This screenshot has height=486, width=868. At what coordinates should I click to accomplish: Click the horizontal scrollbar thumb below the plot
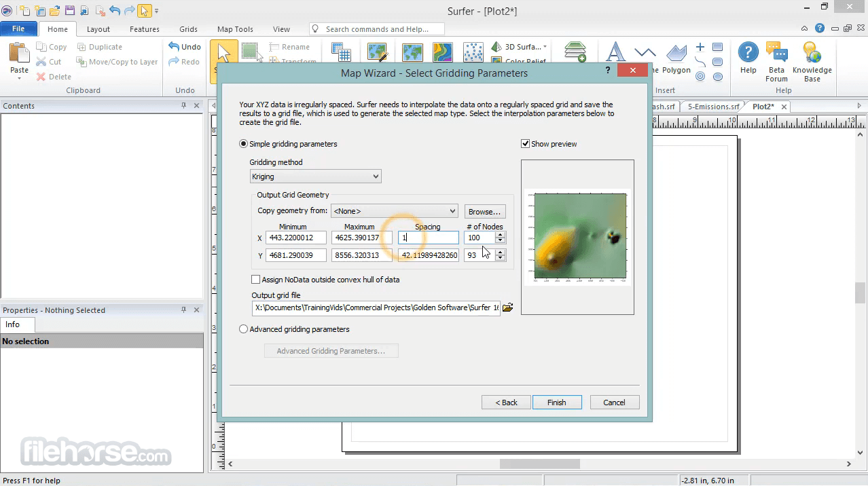[x=540, y=464]
